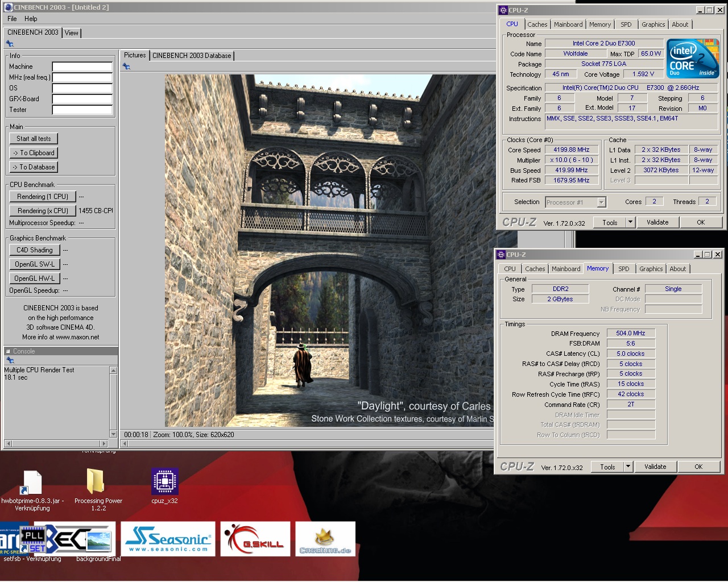Image resolution: width=728 pixels, height=582 pixels.
Task: Open the File menu in Cinebench
Action: pos(12,19)
